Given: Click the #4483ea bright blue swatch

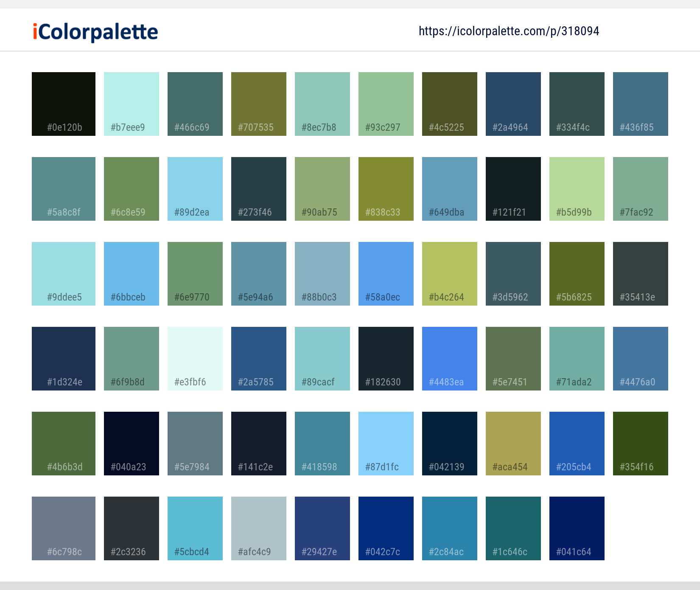Looking at the screenshot, I should pyautogui.click(x=449, y=358).
